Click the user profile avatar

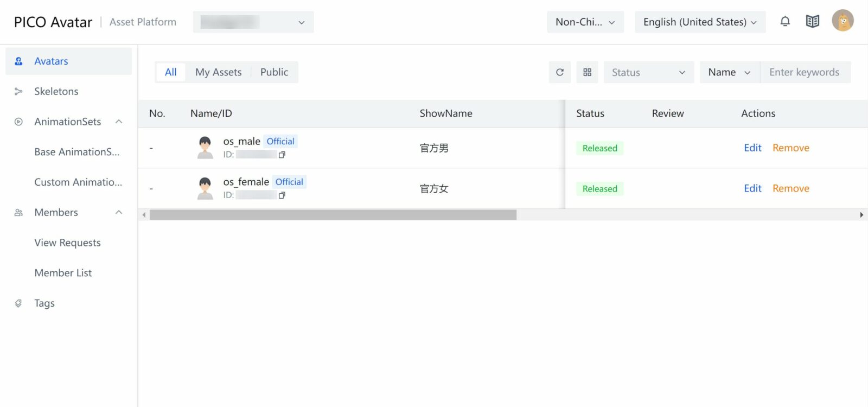[843, 21]
